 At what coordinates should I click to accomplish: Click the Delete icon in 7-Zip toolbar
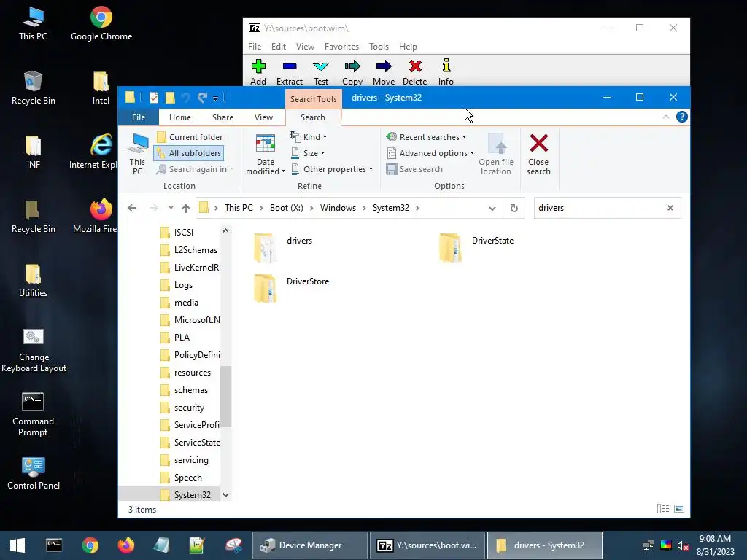[x=415, y=72]
